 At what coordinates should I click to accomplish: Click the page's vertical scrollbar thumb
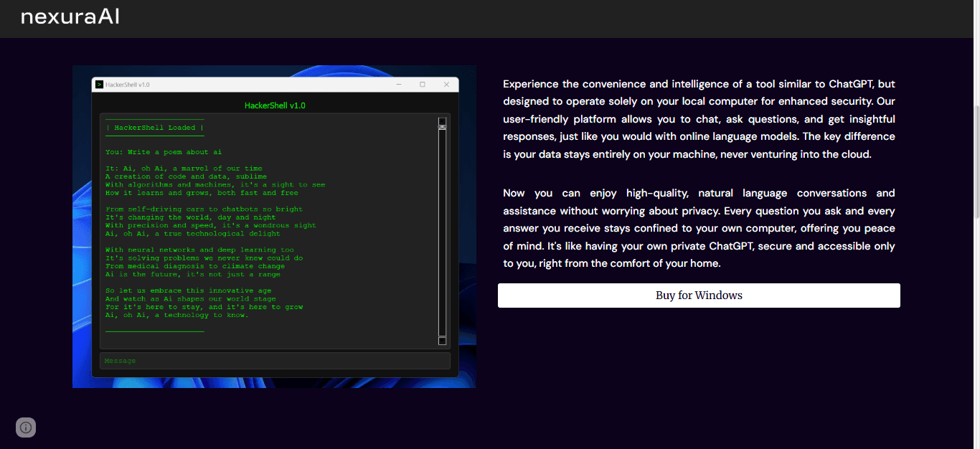976,161
